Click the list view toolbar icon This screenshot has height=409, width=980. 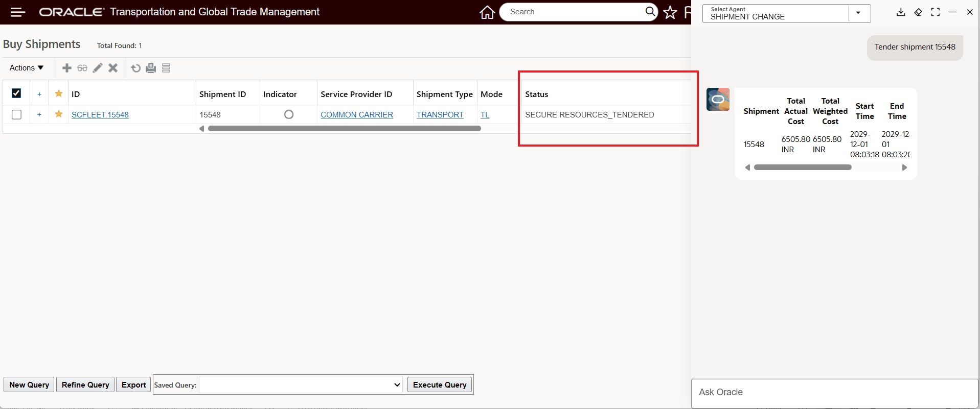tap(166, 68)
